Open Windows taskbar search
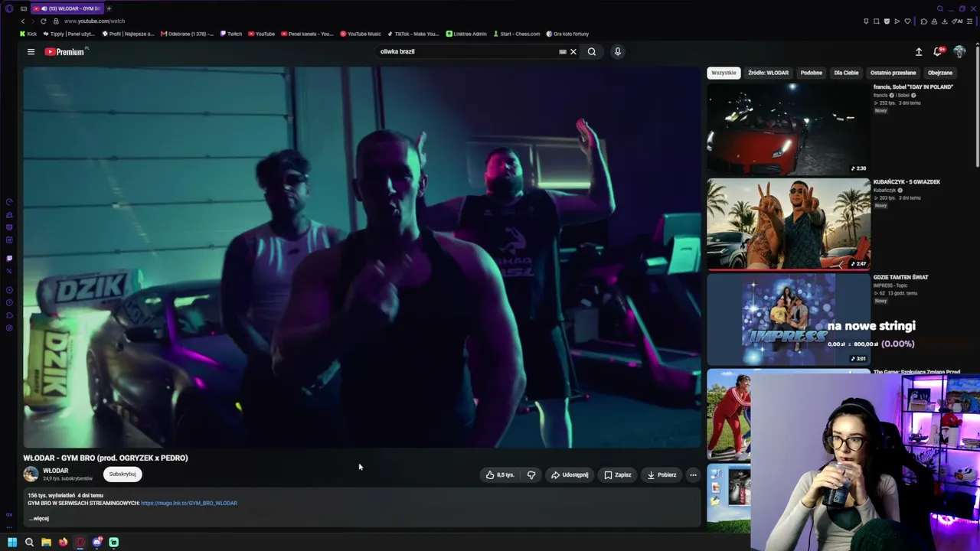The height and width of the screenshot is (551, 980). pyautogui.click(x=29, y=543)
